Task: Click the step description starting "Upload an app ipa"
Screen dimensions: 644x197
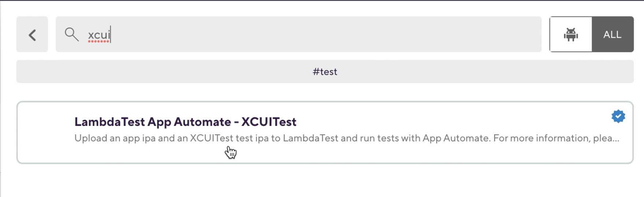Action: tap(110, 138)
